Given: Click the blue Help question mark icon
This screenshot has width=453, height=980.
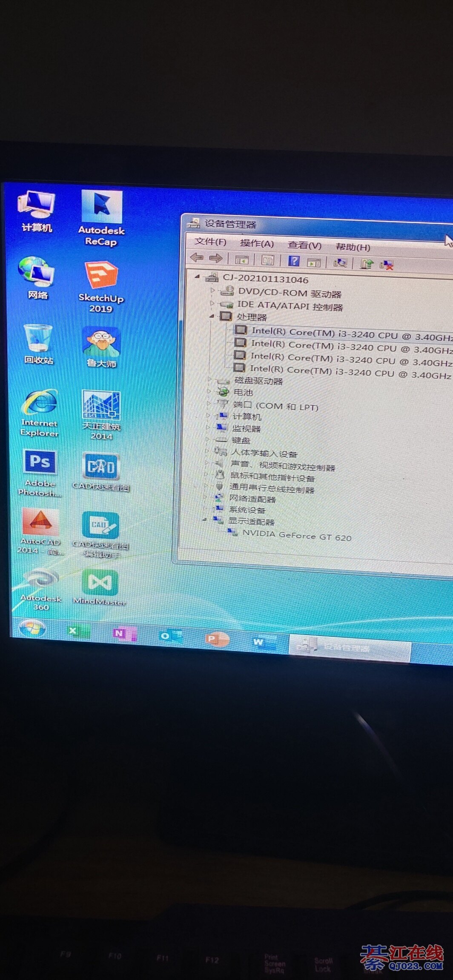Looking at the screenshot, I should tap(294, 261).
